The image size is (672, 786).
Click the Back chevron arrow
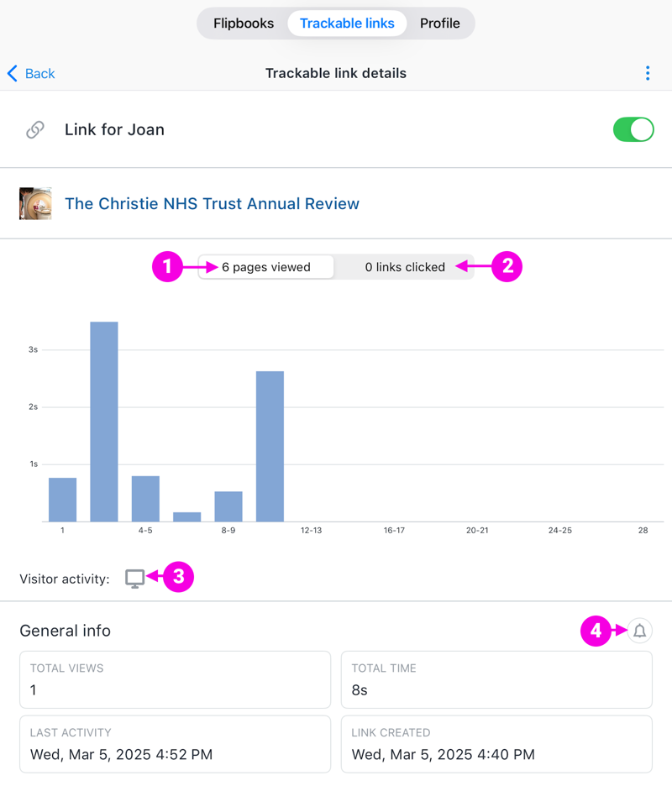click(13, 73)
